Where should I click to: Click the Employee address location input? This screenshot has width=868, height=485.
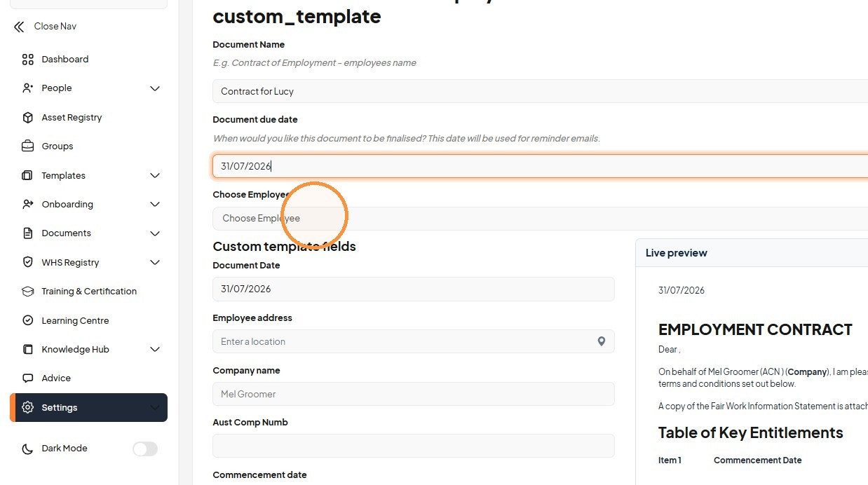click(x=414, y=341)
